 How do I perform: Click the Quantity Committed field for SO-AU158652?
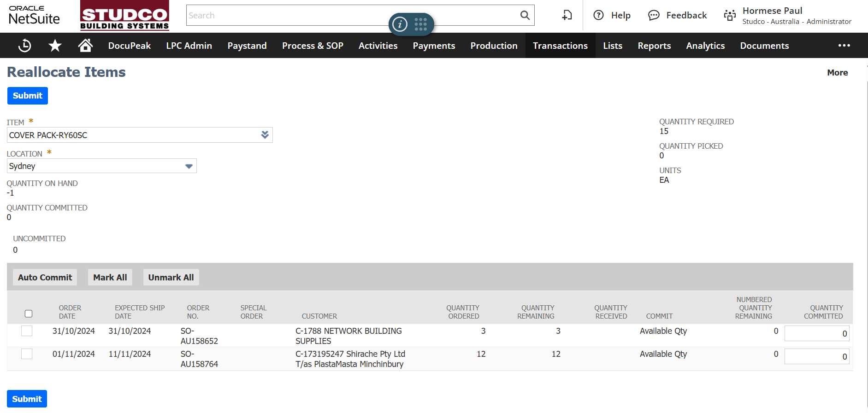[816, 334]
